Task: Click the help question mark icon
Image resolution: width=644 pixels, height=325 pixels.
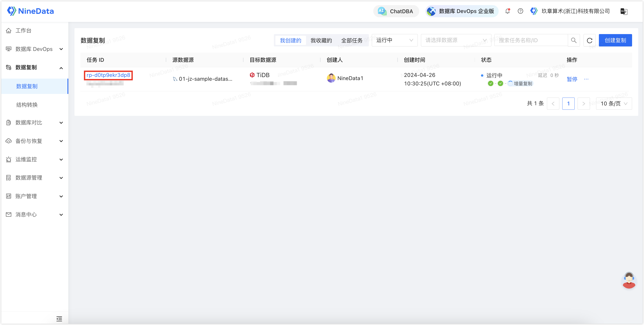Action: click(x=520, y=11)
